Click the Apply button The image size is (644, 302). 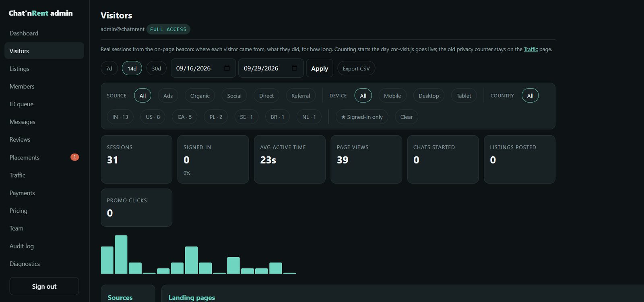[320, 68]
